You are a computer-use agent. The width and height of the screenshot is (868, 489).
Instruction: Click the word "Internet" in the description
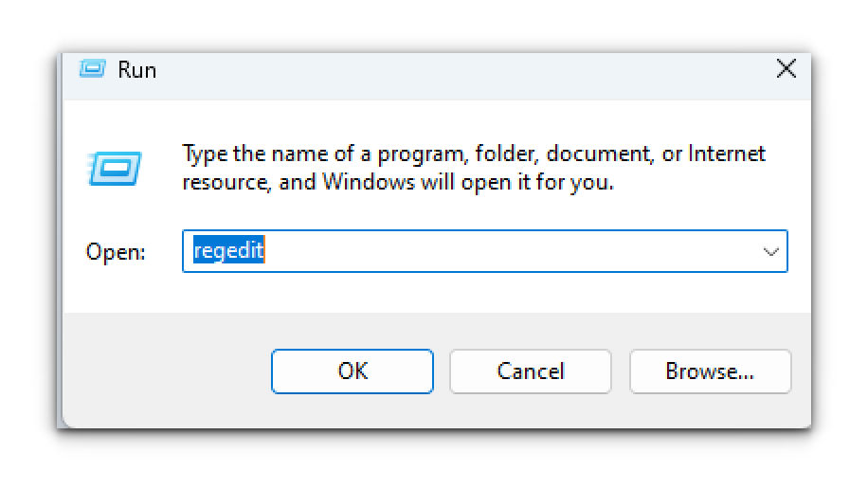tap(727, 154)
